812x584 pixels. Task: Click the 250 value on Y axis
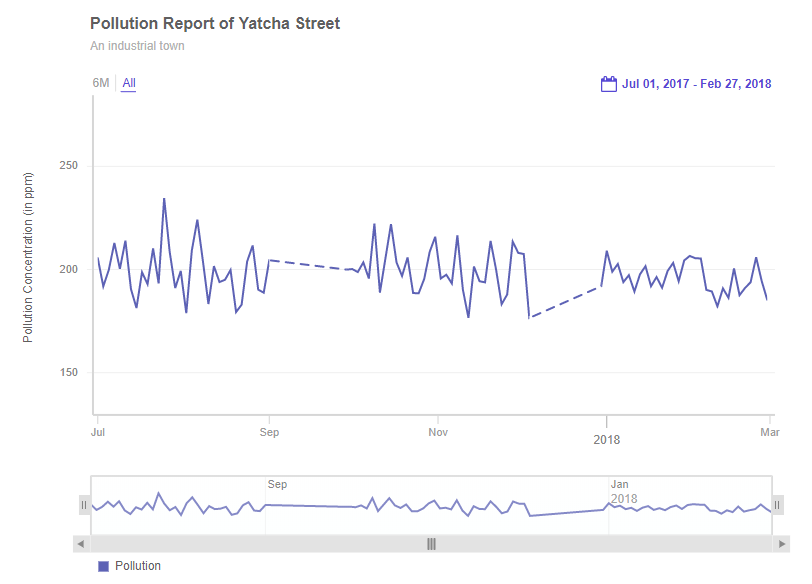click(67, 166)
